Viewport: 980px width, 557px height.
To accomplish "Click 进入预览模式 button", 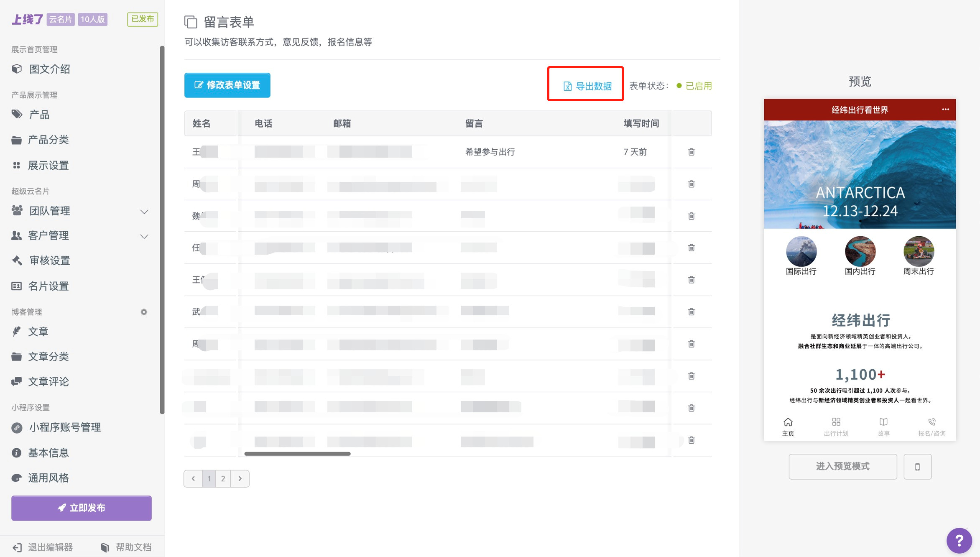I will click(842, 467).
